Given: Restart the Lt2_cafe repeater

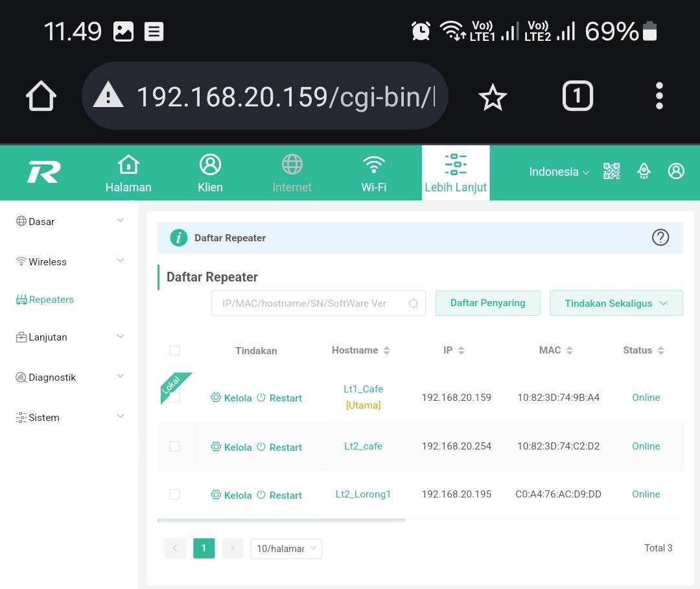Looking at the screenshot, I should click(x=279, y=447).
